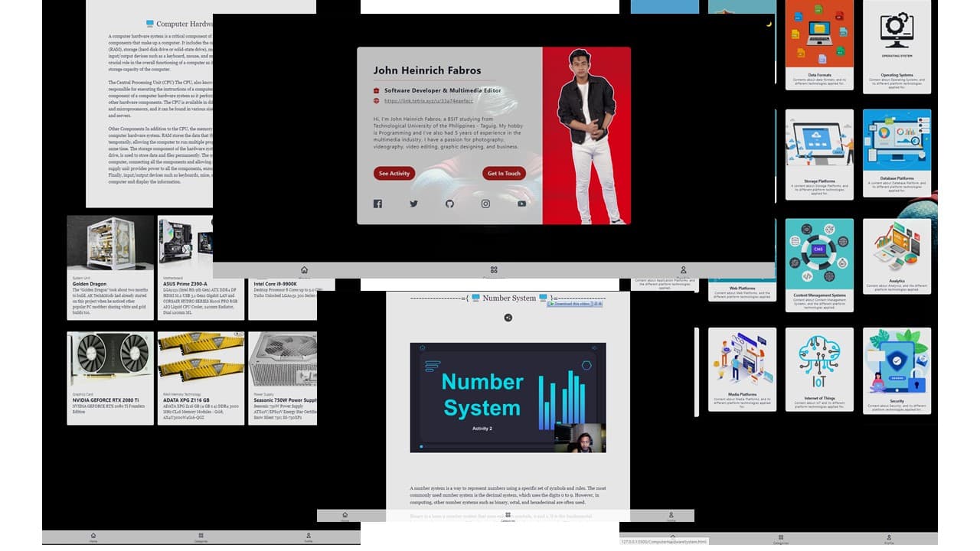Click the Home icon below profile card
This screenshot has width=980, height=551.
304,270
